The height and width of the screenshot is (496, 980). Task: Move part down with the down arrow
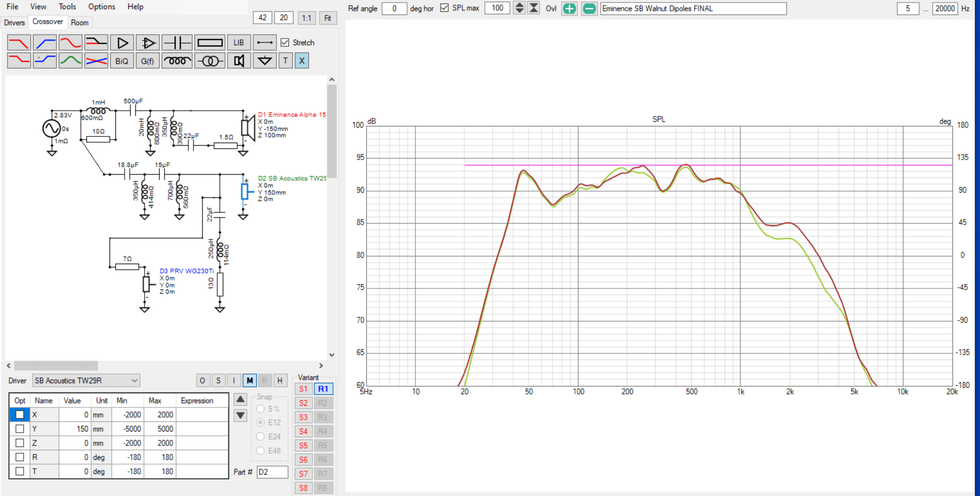coord(240,415)
